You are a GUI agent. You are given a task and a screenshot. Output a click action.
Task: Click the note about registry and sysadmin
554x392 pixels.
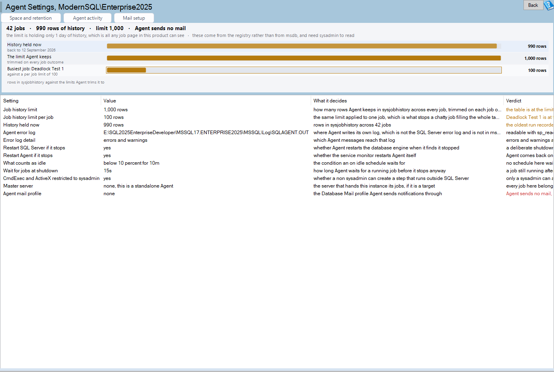(273, 35)
